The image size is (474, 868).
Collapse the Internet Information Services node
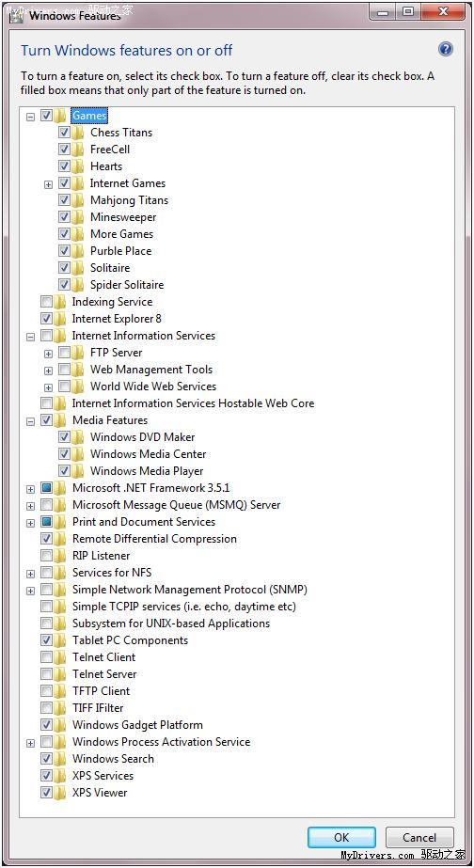(x=30, y=337)
